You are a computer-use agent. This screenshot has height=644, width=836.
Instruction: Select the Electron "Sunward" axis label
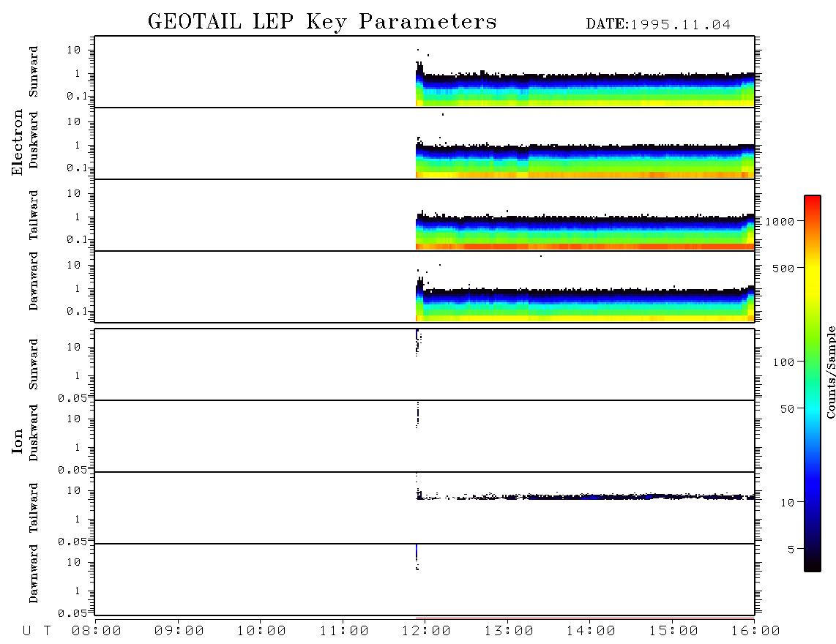(34, 72)
